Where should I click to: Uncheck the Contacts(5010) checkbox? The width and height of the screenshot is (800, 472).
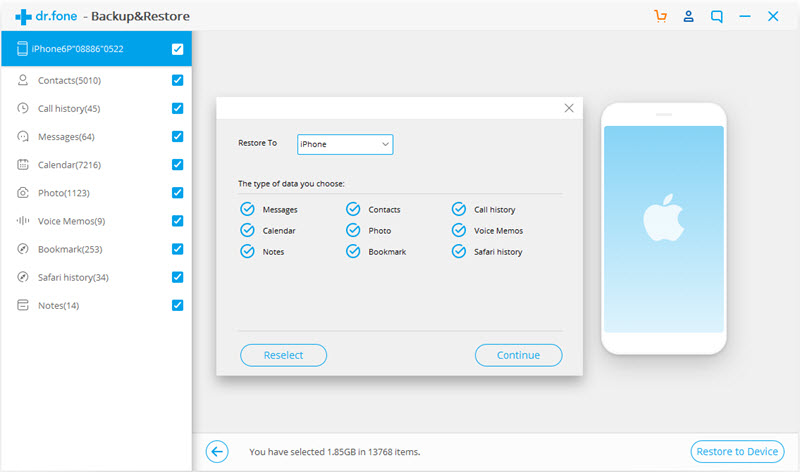click(177, 80)
